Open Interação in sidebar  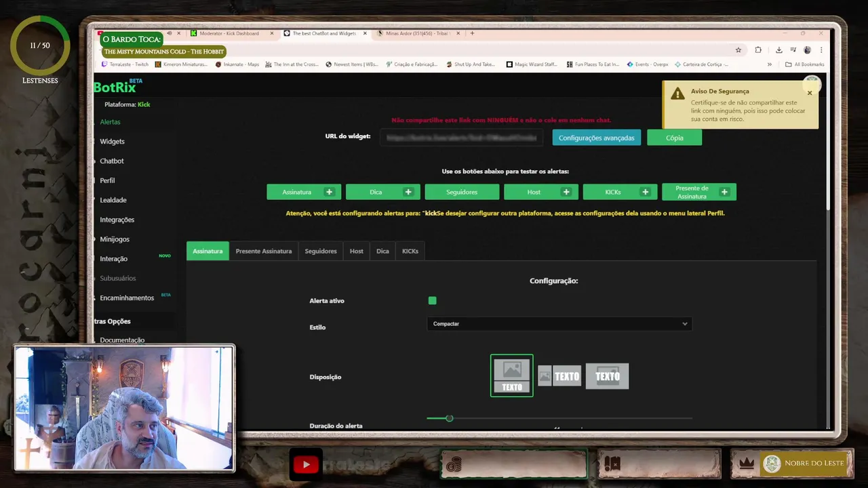(114, 259)
